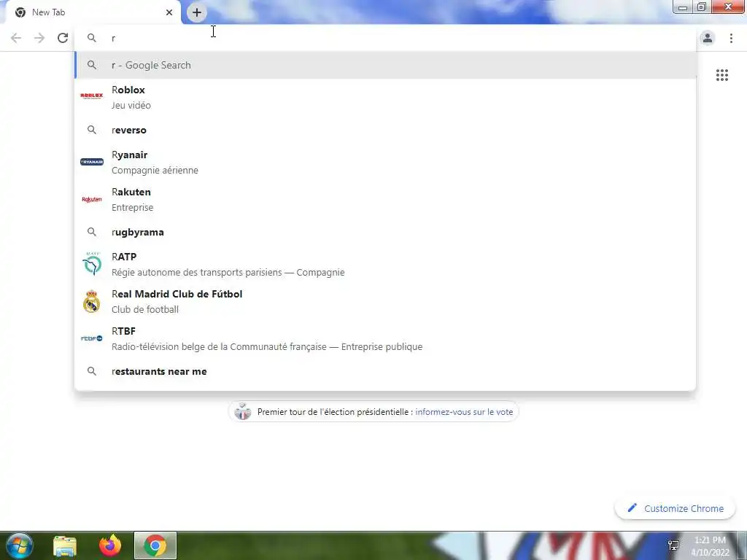
Task: Click 'Entreprise' subtitle under Rakuten
Action: 133,208
